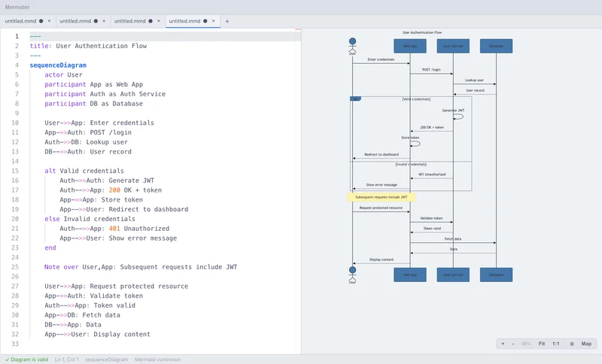Click 'else Invalid credentials' code line
Screen dimensions: 602x364
pyautogui.click(x=90, y=219)
